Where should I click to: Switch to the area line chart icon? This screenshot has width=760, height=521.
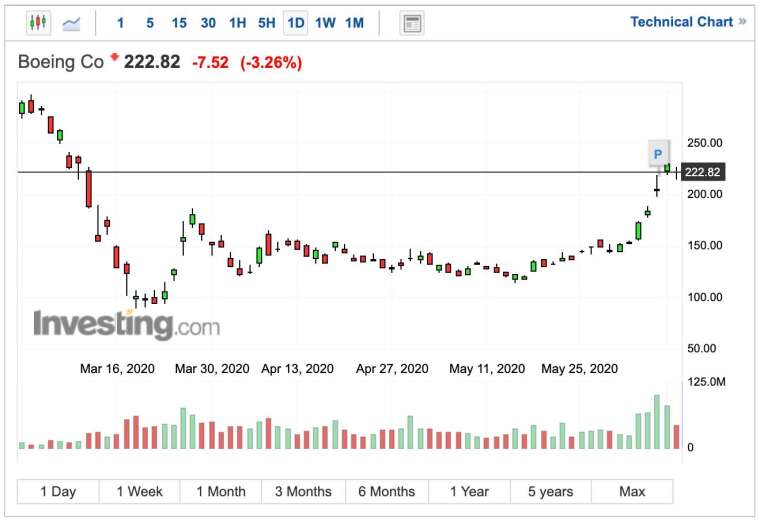tap(71, 23)
